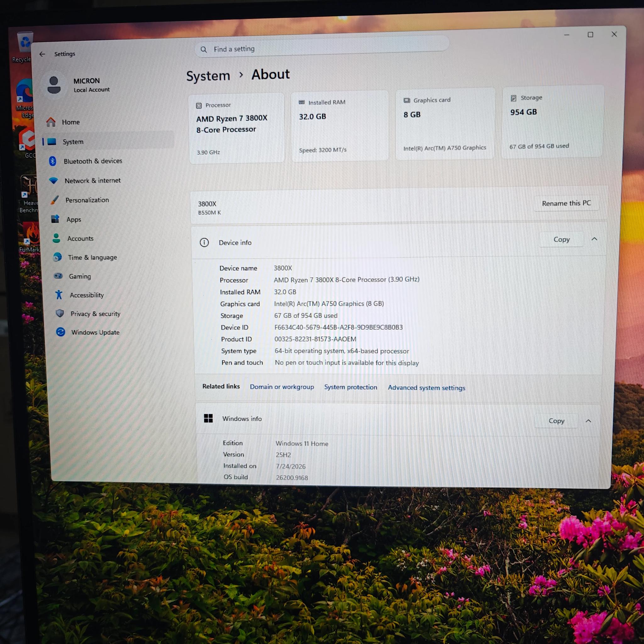Click the Network wifi icon in sidebar
This screenshot has width=644, height=644.
coord(53,181)
